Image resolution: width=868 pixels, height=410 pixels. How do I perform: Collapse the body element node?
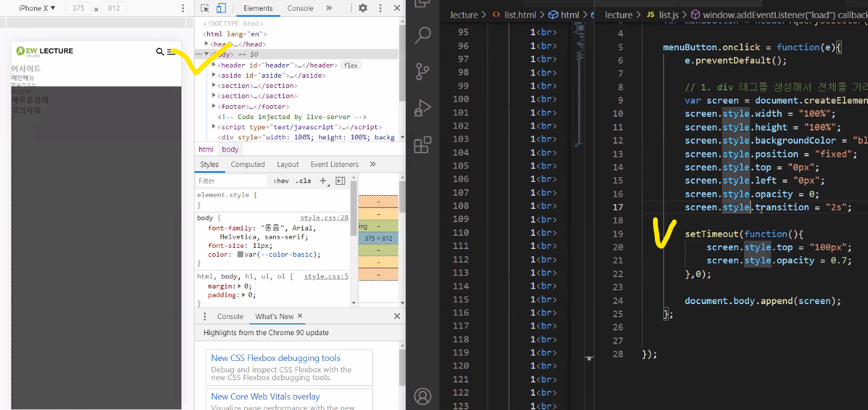[x=207, y=54]
